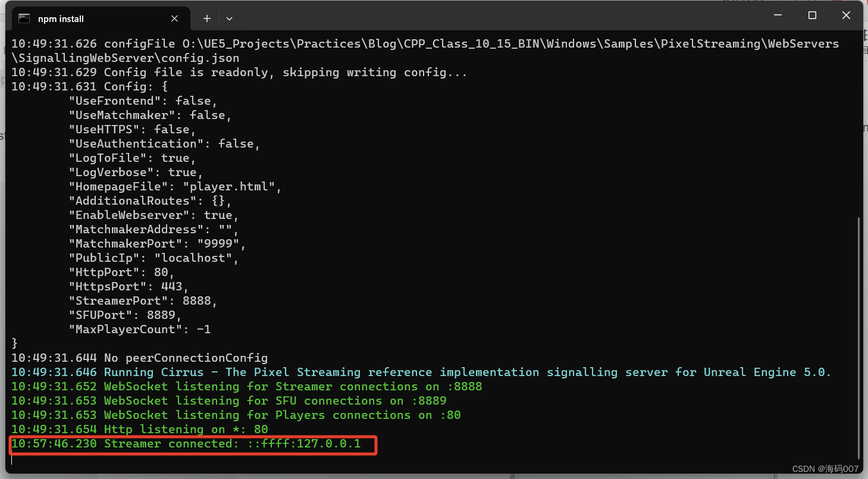Click the terminal vertical scrollbar
The height and width of the screenshot is (479, 868).
pyautogui.click(x=858, y=339)
